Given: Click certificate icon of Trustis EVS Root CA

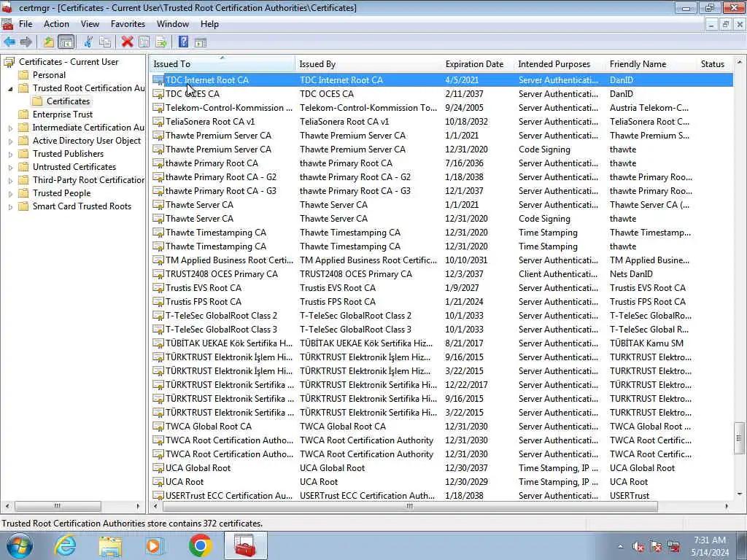Looking at the screenshot, I should click(158, 287).
